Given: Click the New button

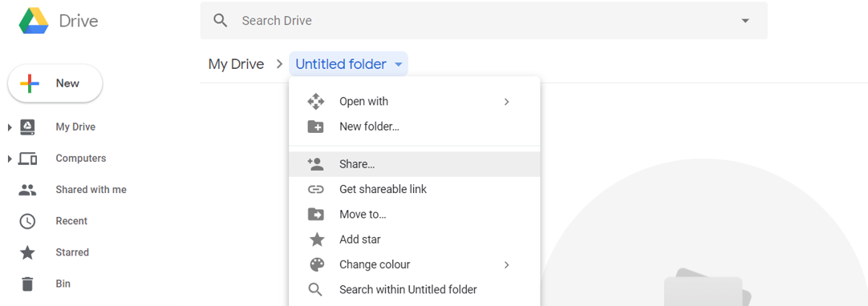Looking at the screenshot, I should (55, 83).
